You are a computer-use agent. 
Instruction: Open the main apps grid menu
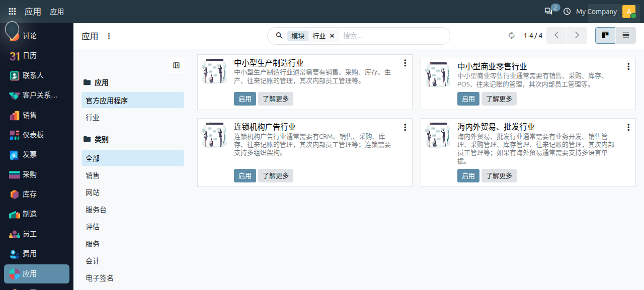[12, 12]
